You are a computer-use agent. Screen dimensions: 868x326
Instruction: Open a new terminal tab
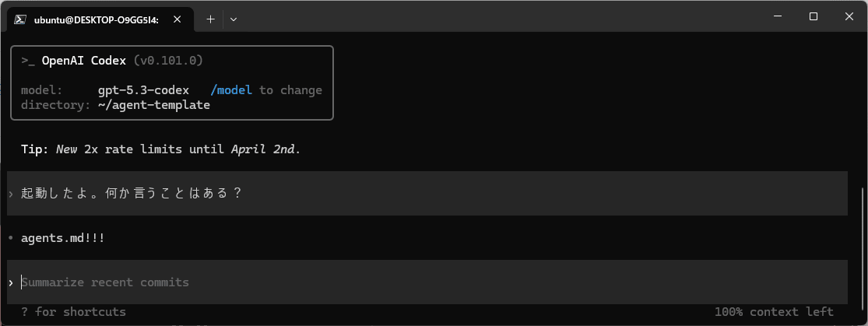click(210, 19)
